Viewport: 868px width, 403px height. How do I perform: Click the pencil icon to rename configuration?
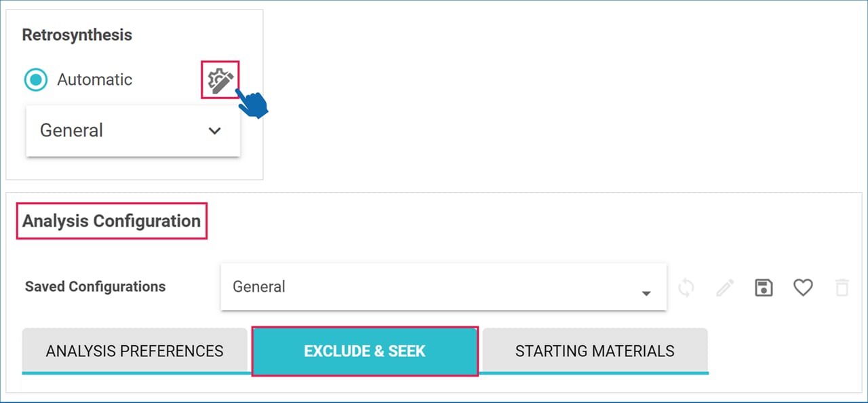725,288
